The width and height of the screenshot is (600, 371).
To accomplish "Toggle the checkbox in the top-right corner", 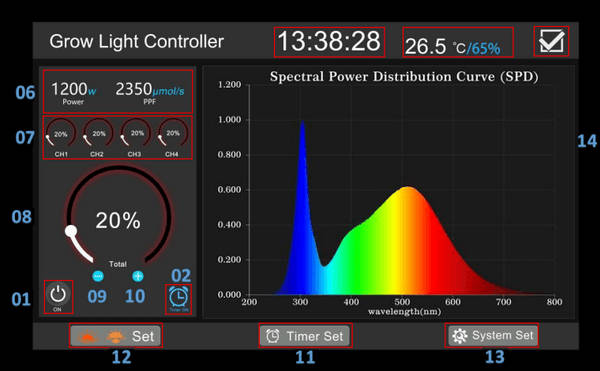I will click(551, 41).
